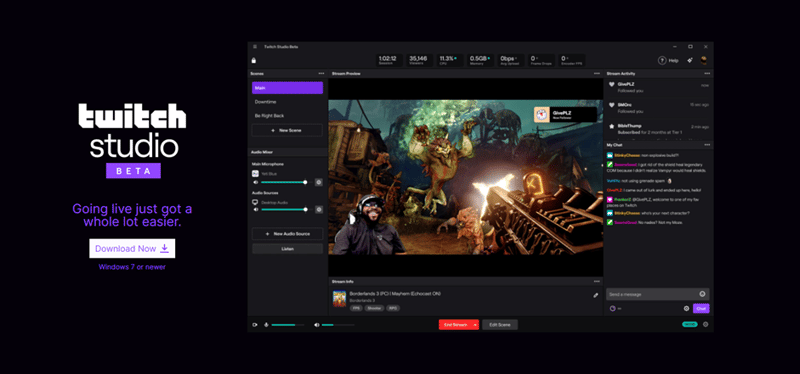Mute the Main Microphone speaker icon
This screenshot has height=374, width=800.
tap(256, 182)
